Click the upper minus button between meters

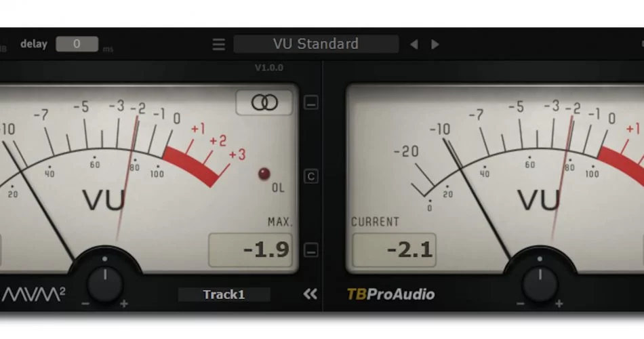tap(311, 103)
